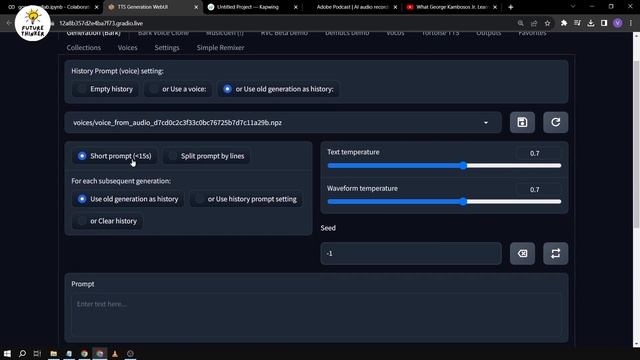640x360 pixels.
Task: Open the Settings tab
Action: tap(167, 48)
